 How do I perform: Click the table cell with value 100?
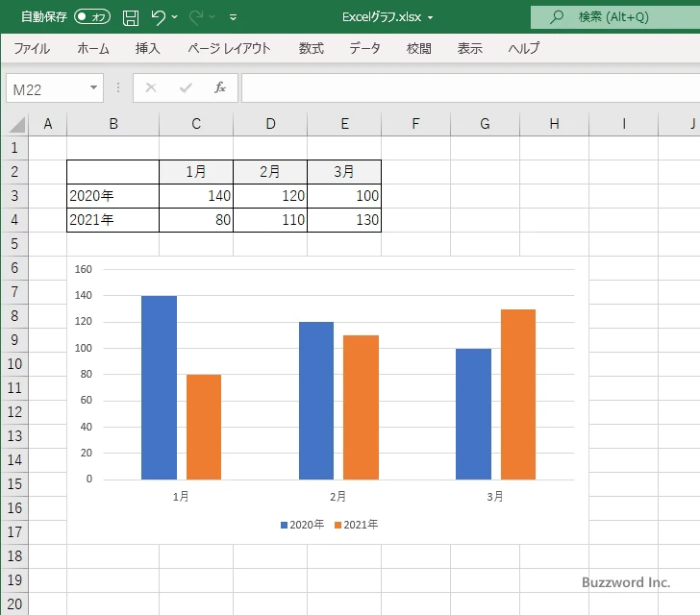point(344,196)
